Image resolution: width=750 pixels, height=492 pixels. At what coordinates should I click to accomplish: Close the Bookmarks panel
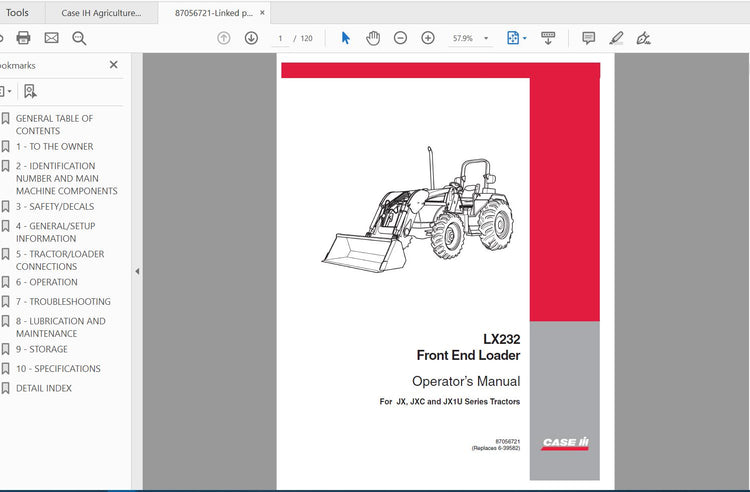113,65
